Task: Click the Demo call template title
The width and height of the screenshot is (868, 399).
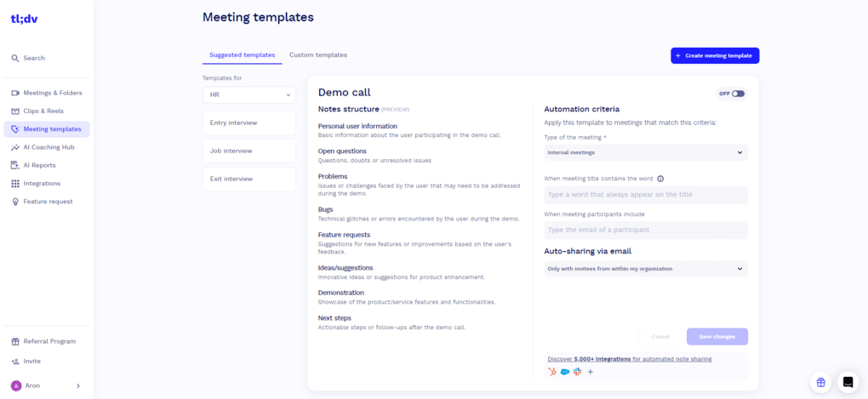Action: [x=345, y=93]
